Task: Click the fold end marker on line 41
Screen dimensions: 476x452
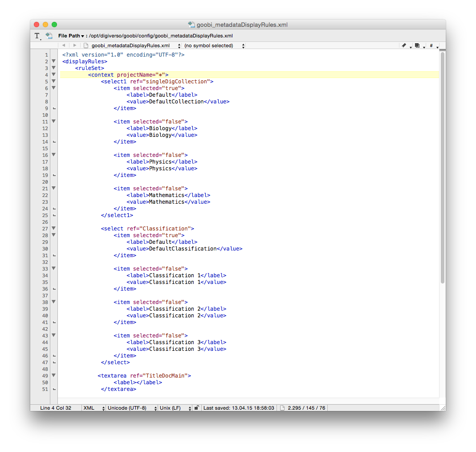Action: (54, 322)
